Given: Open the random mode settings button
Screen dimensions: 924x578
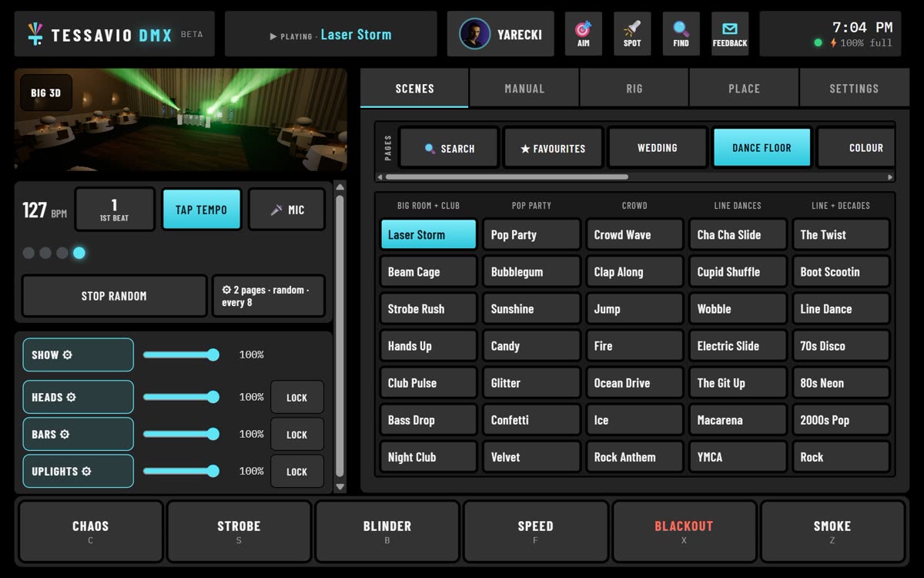Looking at the screenshot, I should [269, 296].
